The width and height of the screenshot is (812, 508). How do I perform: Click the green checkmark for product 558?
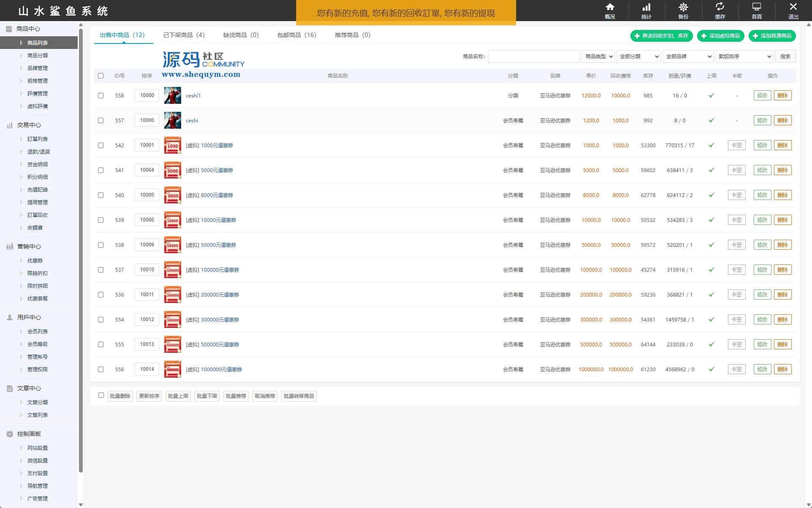tap(711, 95)
